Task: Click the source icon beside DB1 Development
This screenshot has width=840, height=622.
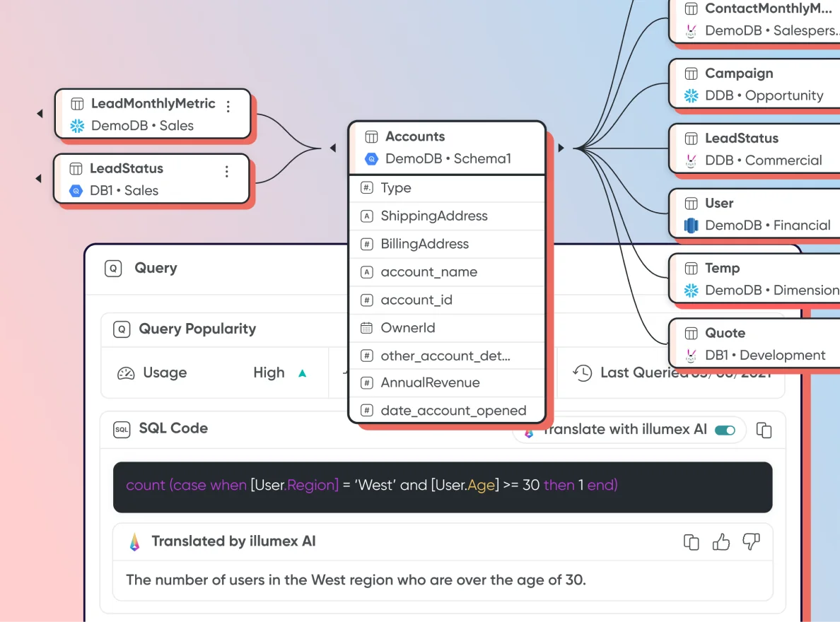Action: (691, 356)
